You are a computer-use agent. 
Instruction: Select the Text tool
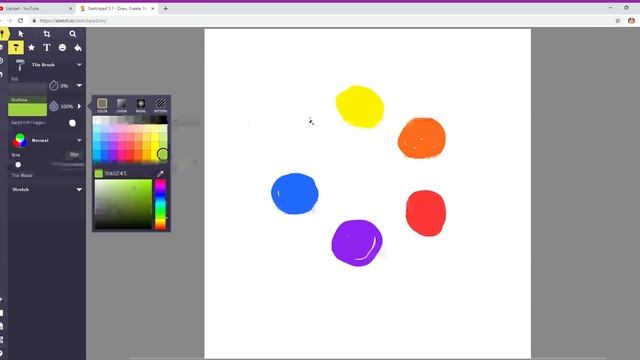click(x=47, y=48)
